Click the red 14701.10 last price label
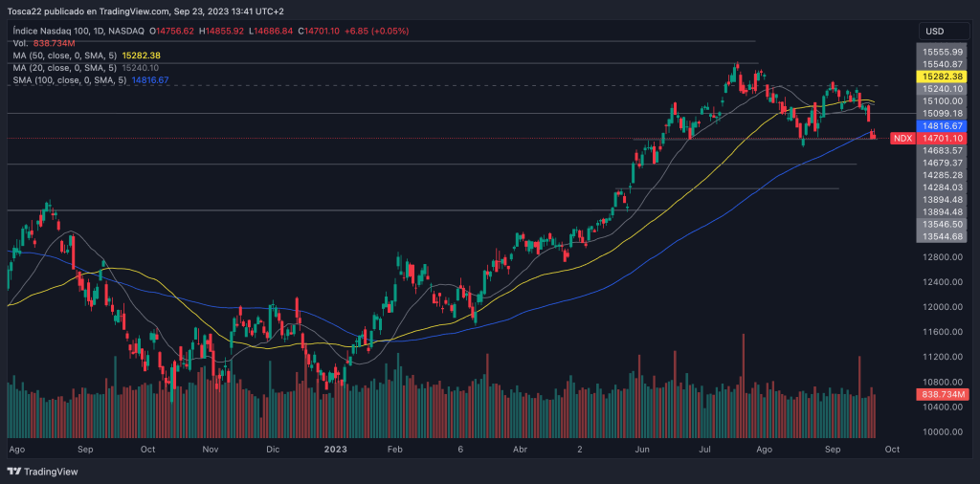The image size is (980, 484). [943, 139]
